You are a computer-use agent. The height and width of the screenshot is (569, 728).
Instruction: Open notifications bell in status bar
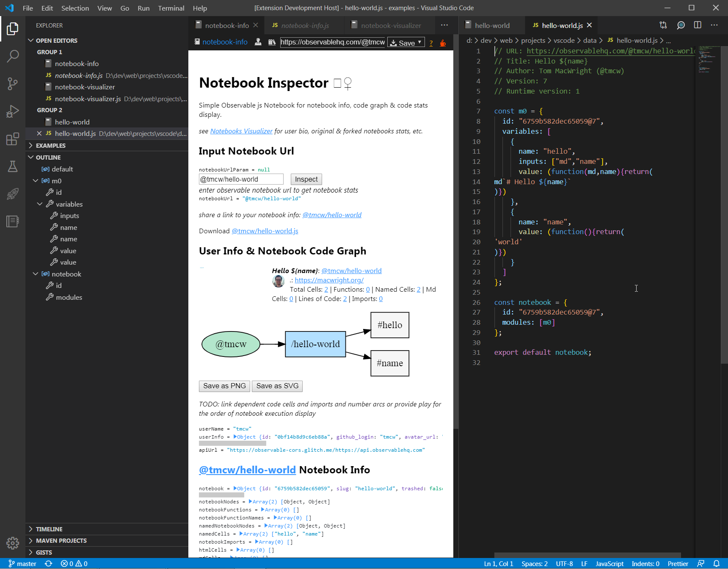coord(717,563)
